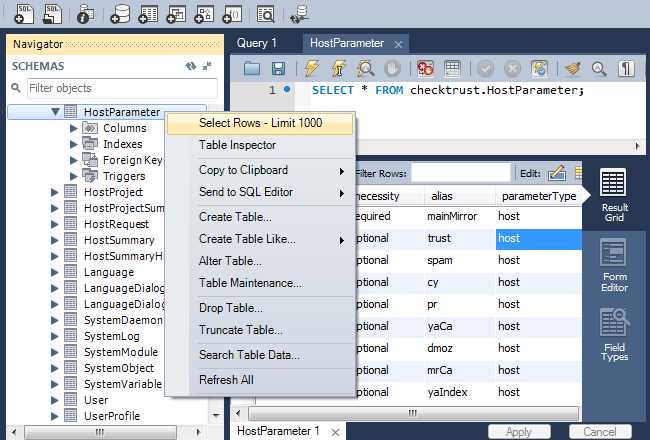This screenshot has height=440, width=650.
Task: Choose Select Rows - Limit 1000
Action: click(260, 123)
